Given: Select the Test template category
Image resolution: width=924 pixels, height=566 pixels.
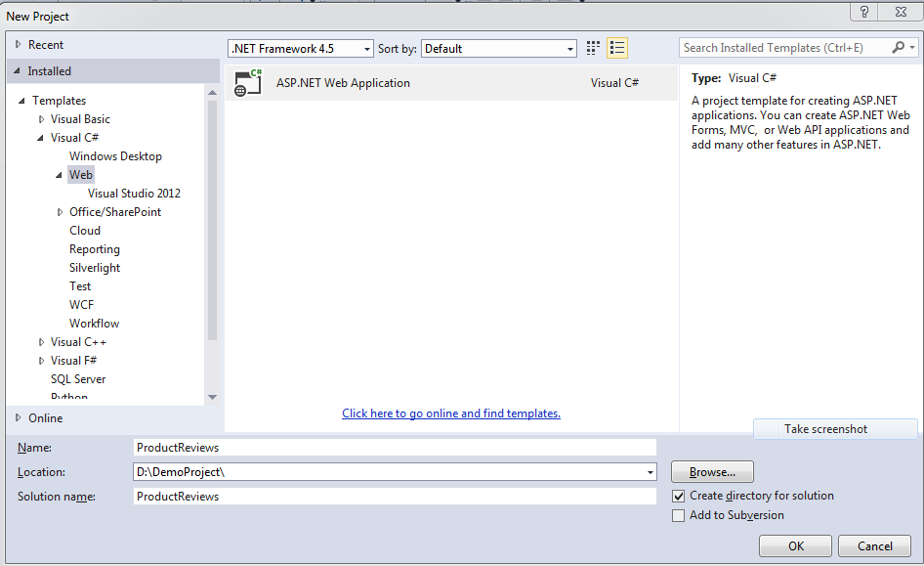Looking at the screenshot, I should 80,286.
